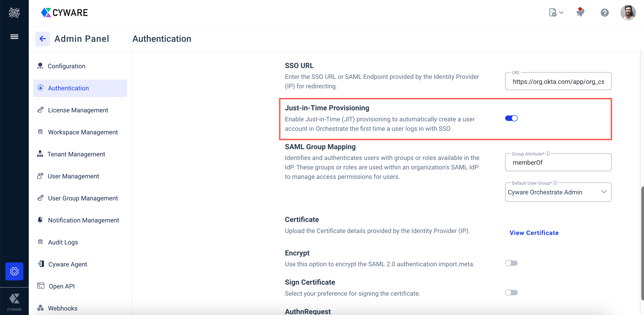Disable the Just-in-Time Provisioning toggle
The height and width of the screenshot is (315, 644).
coord(511,118)
